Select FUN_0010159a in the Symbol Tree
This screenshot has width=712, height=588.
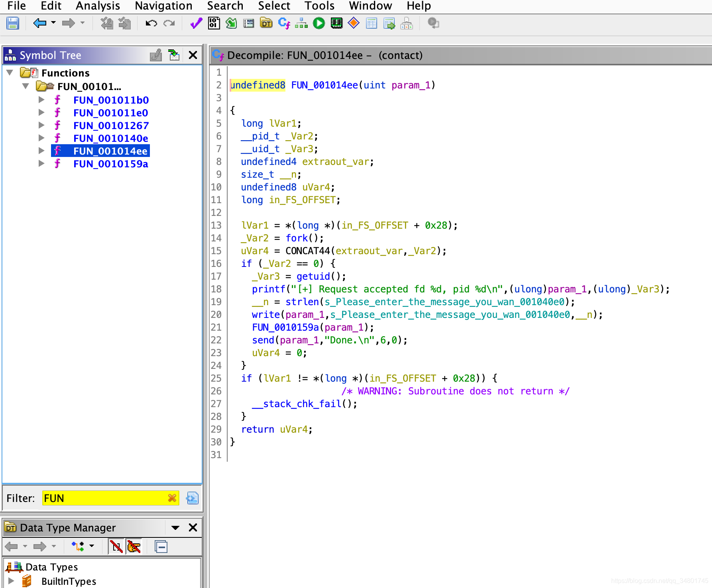point(110,164)
